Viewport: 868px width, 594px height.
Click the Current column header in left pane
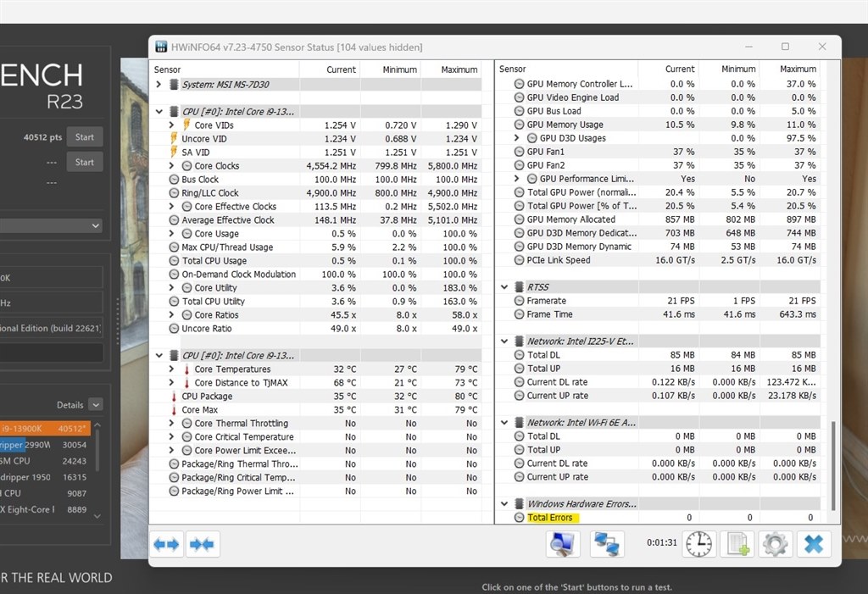(330, 69)
